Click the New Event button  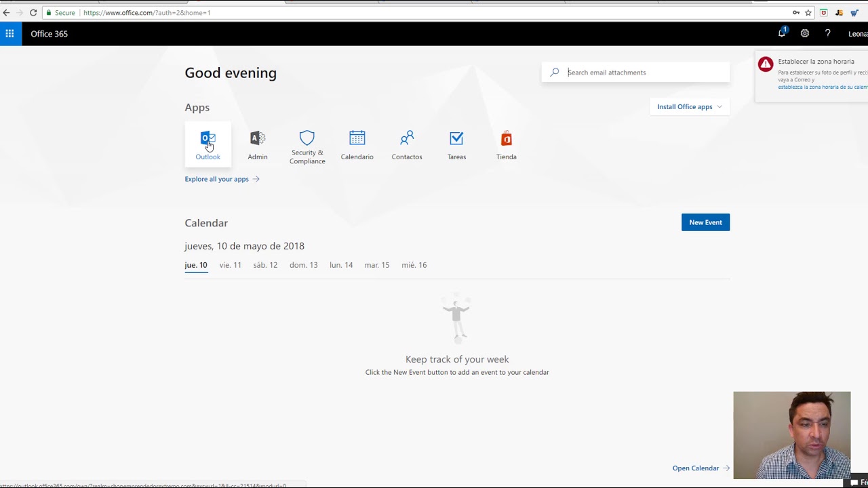tap(705, 222)
